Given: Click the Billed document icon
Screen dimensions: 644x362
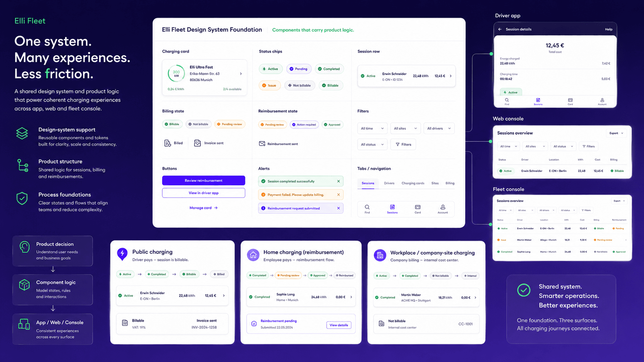Looking at the screenshot, I should (167, 143).
